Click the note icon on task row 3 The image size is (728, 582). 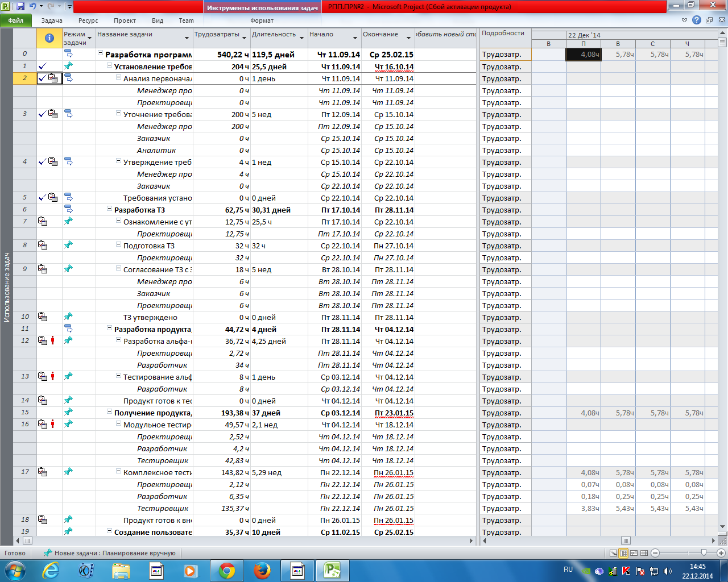click(x=53, y=114)
